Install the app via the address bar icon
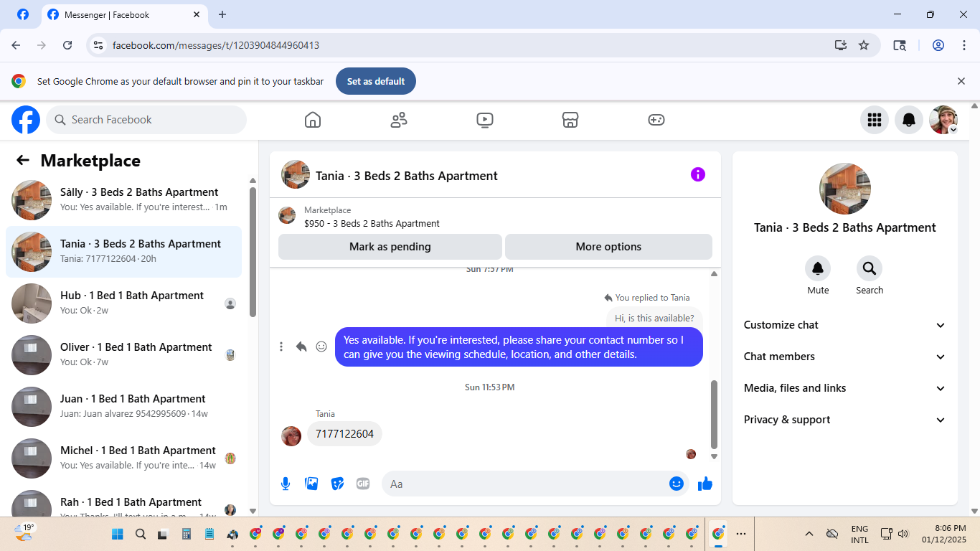The width and height of the screenshot is (980, 551). [841, 45]
